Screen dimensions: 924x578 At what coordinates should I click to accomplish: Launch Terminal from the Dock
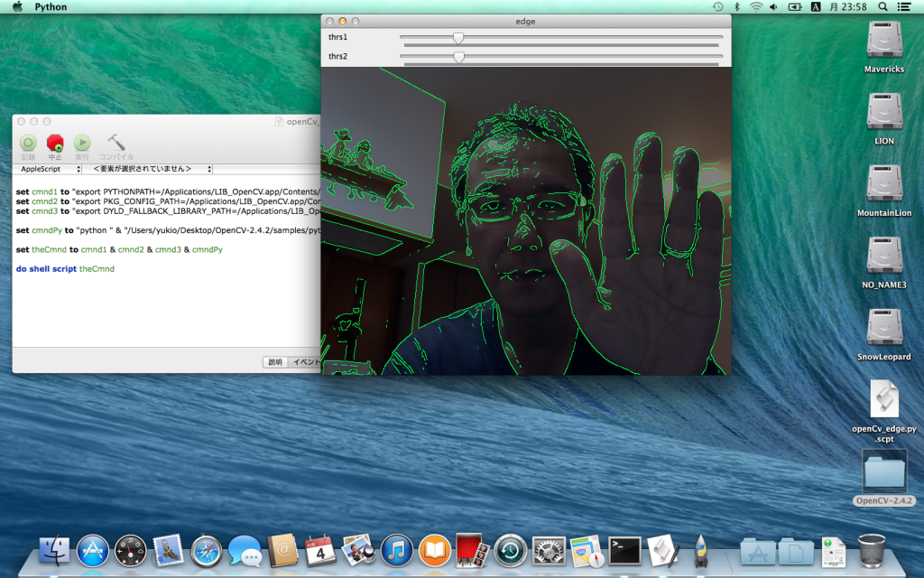[624, 551]
